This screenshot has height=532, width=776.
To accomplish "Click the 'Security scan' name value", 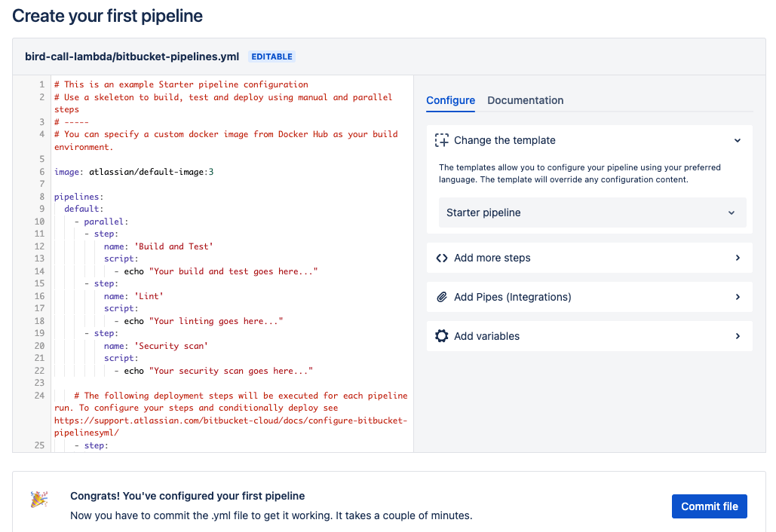I will click(x=170, y=346).
